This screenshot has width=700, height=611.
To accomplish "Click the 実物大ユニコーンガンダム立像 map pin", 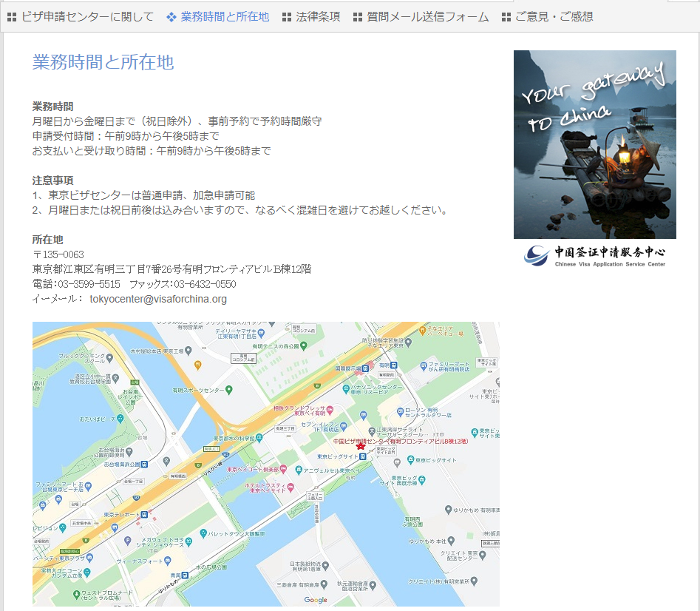I will pos(87,572).
